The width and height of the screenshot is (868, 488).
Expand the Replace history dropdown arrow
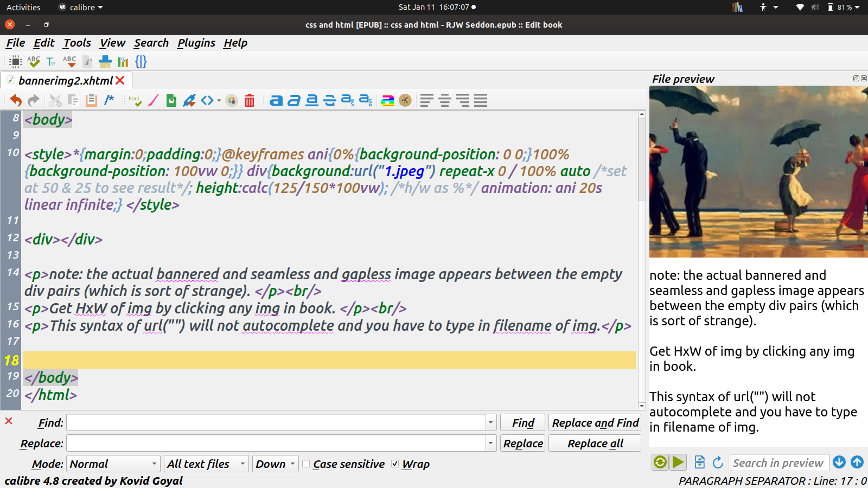pos(491,444)
